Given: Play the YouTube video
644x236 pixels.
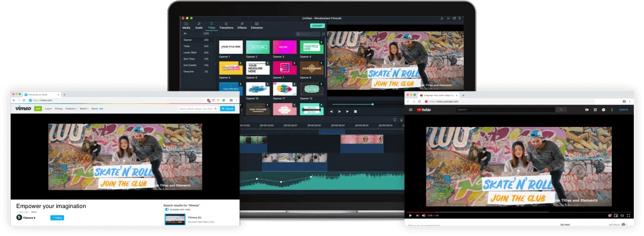Looking at the screenshot, I should coord(411,216).
